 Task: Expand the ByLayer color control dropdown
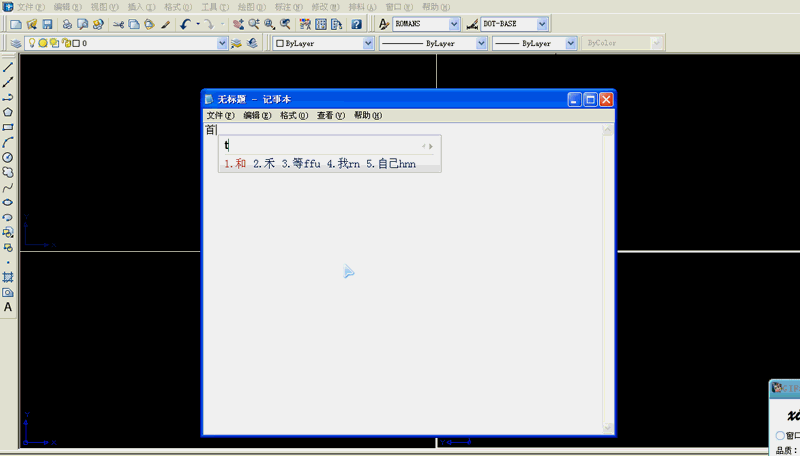pyautogui.click(x=368, y=43)
